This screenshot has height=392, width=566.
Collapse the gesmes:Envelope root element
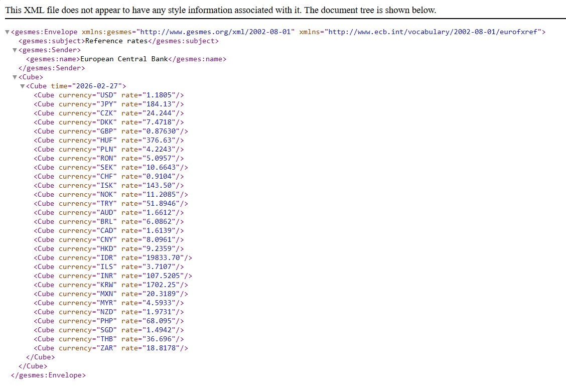[7, 32]
